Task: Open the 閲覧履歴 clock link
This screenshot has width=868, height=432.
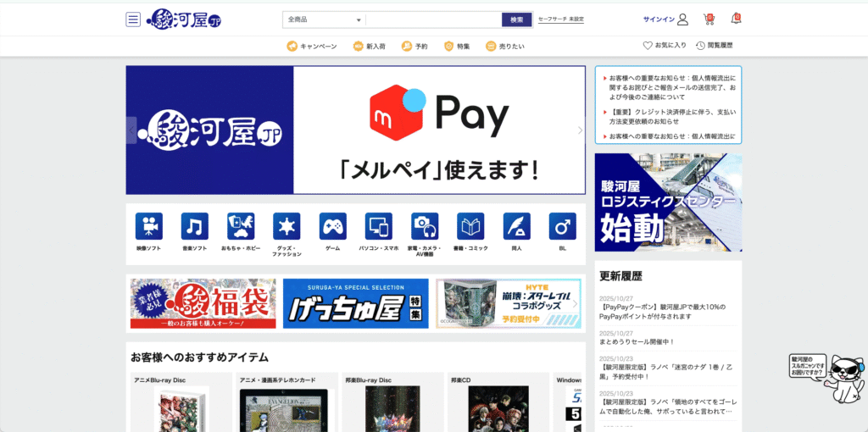Action: click(714, 46)
